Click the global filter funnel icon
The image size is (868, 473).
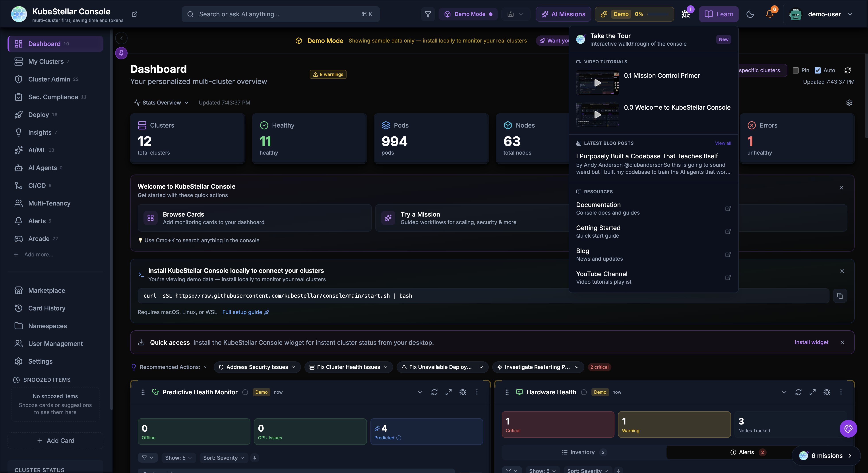[x=428, y=14]
